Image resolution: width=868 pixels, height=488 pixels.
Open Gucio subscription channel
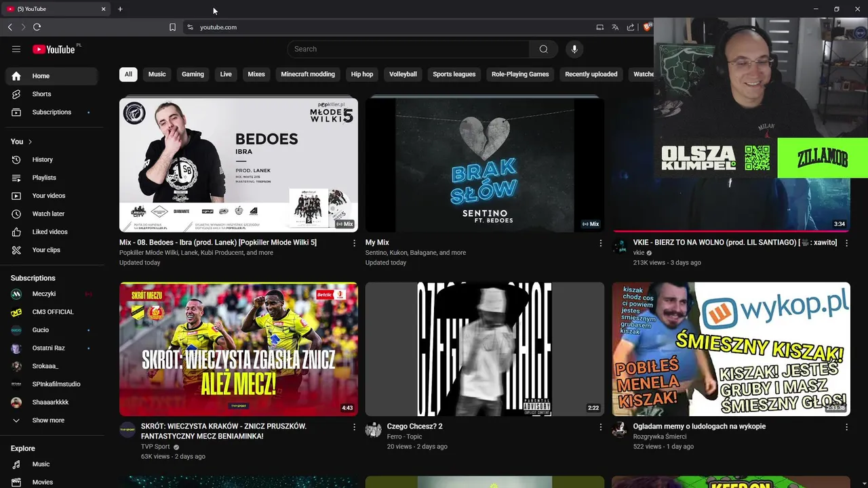click(x=52, y=330)
